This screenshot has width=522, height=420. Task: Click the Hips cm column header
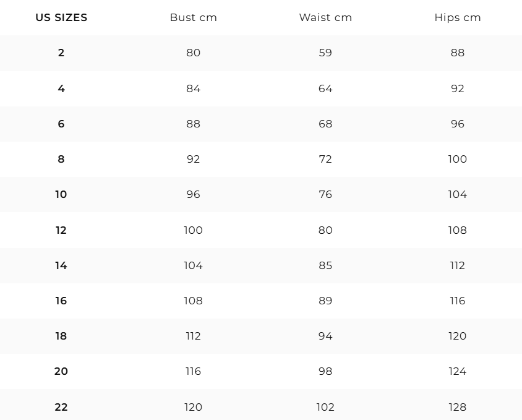(458, 17)
